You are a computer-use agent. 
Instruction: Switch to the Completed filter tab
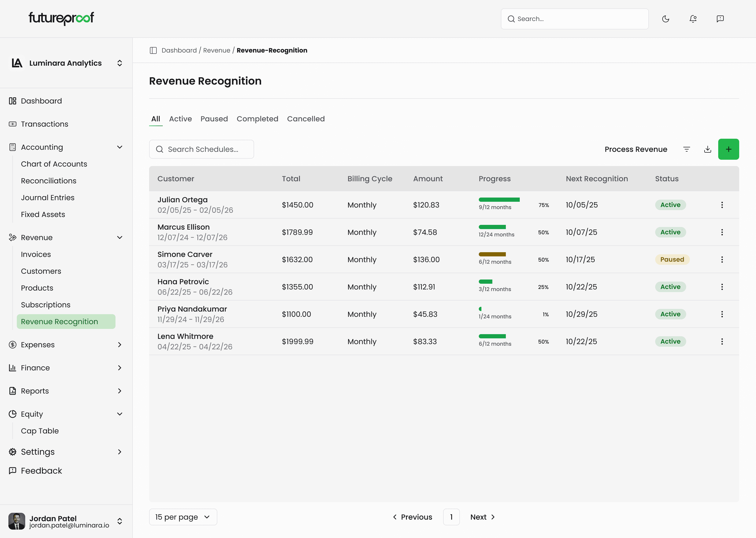tap(257, 119)
